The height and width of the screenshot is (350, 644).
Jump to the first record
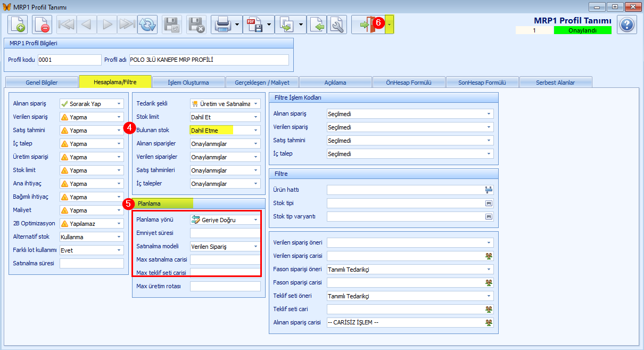pos(67,25)
